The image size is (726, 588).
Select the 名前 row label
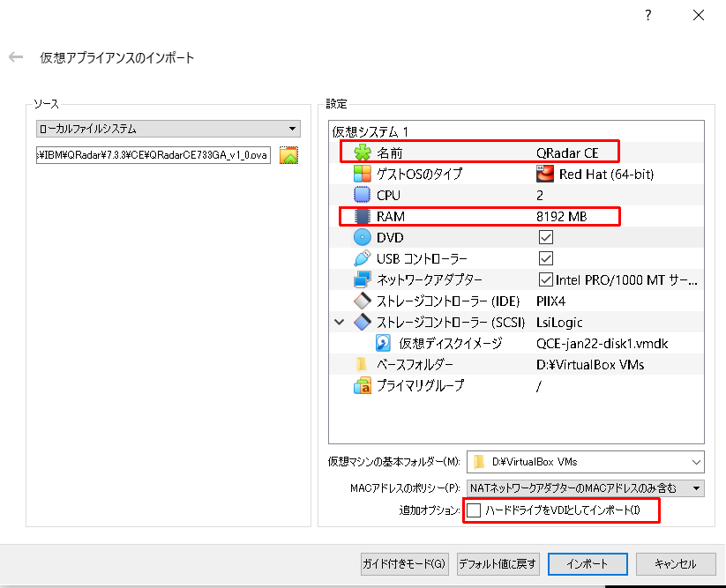pos(389,153)
